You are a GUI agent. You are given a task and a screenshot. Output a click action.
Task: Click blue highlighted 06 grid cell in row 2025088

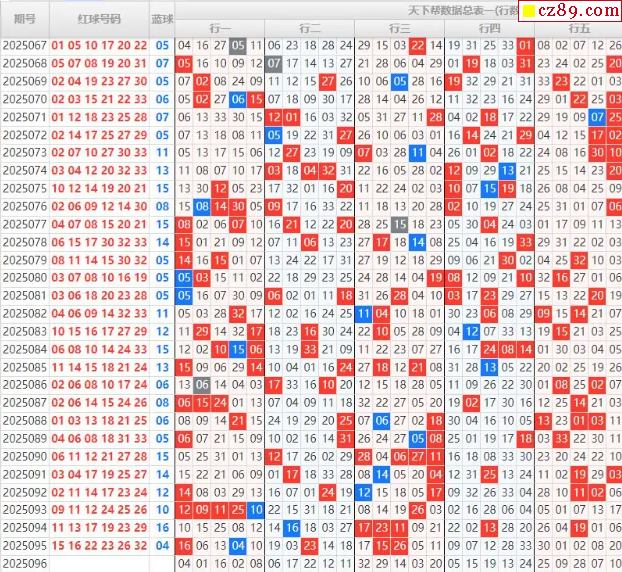pyautogui.click(x=382, y=420)
